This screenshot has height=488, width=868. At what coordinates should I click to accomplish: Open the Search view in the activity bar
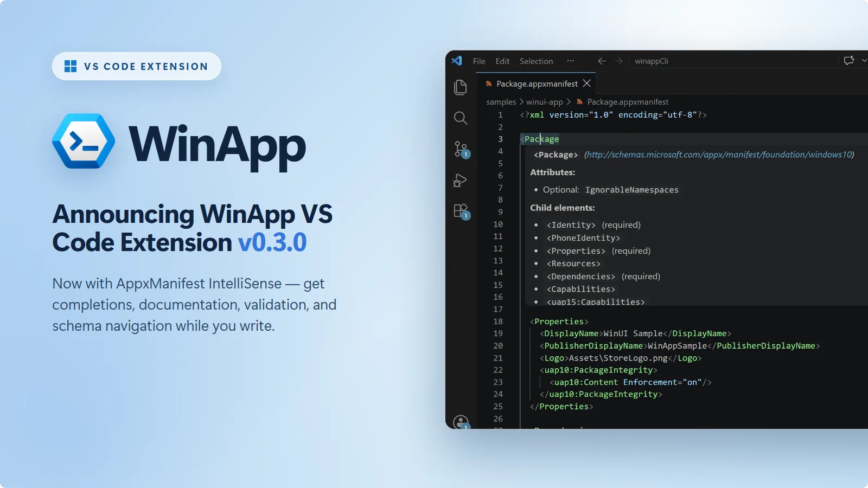tap(461, 118)
